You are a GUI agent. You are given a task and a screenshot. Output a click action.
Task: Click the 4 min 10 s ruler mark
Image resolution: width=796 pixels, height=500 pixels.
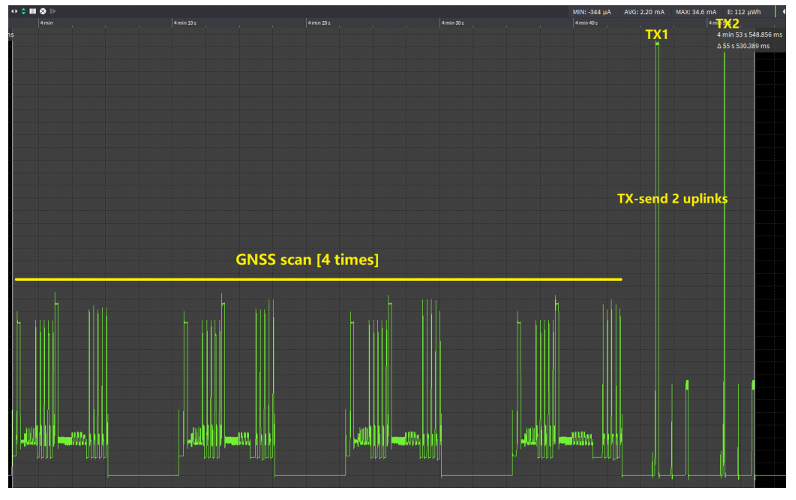pyautogui.click(x=184, y=22)
